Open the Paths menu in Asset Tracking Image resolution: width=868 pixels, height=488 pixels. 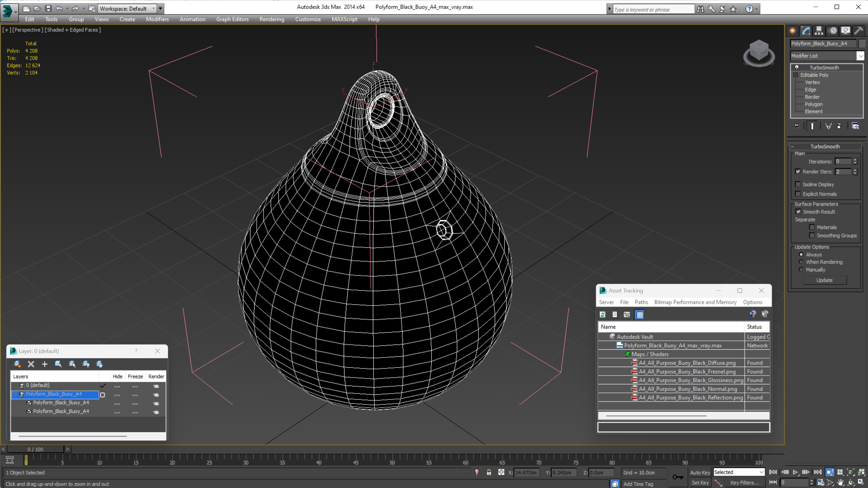(641, 302)
